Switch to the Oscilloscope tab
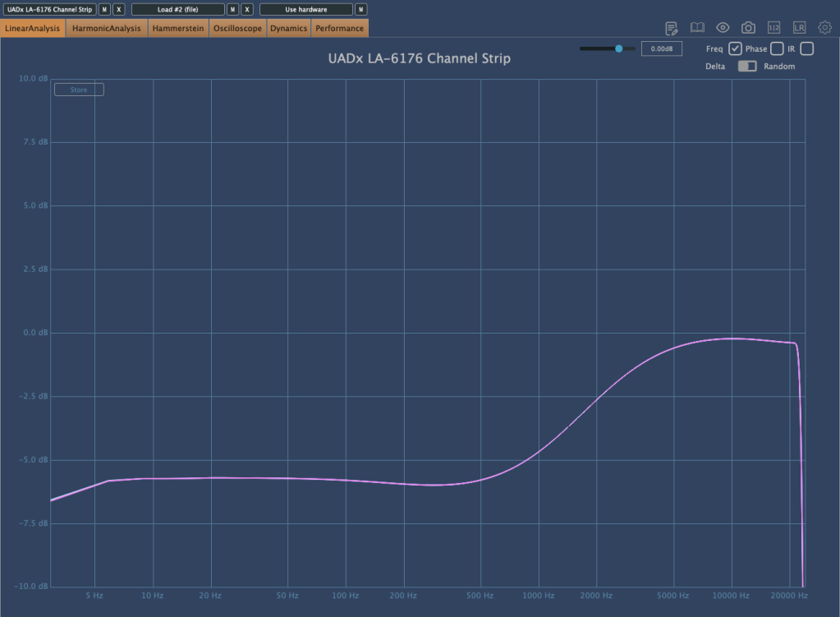 237,29
